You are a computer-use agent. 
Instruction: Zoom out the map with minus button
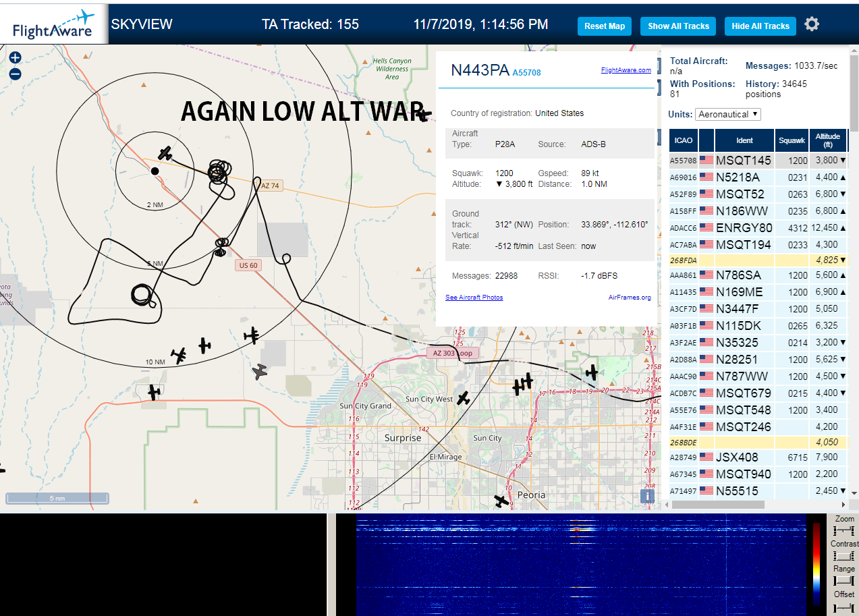[16, 74]
